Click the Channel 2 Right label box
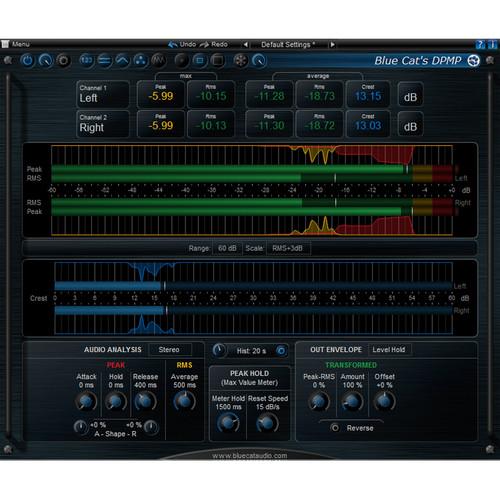This screenshot has width=500, height=500. pyautogui.click(x=103, y=124)
